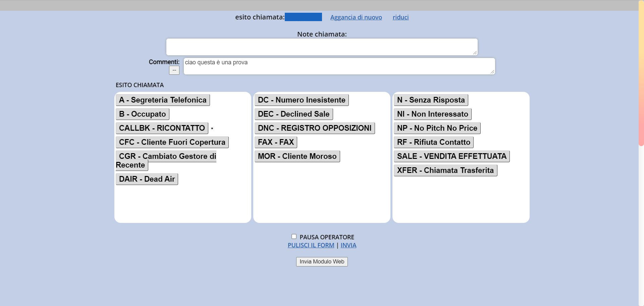The image size is (644, 306).
Task: Select CFC - Cliente Fuori Copertura
Action: [x=172, y=142]
